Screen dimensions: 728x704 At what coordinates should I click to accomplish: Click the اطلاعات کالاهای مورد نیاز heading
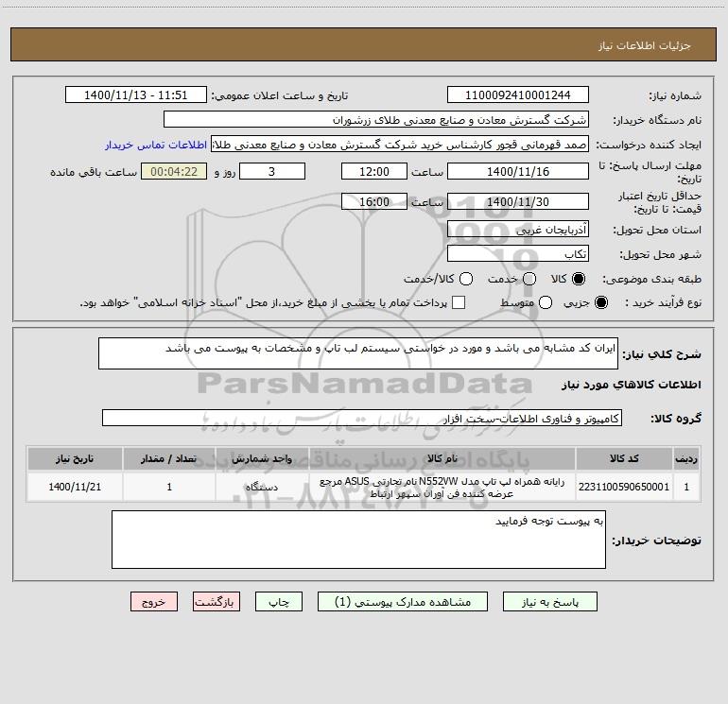632,385
